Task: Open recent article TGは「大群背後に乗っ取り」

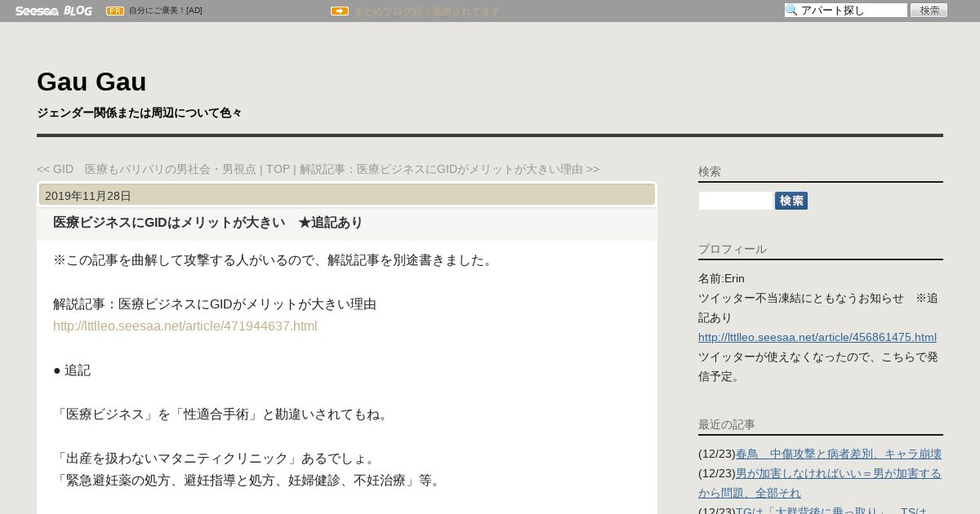Action: pos(831,511)
